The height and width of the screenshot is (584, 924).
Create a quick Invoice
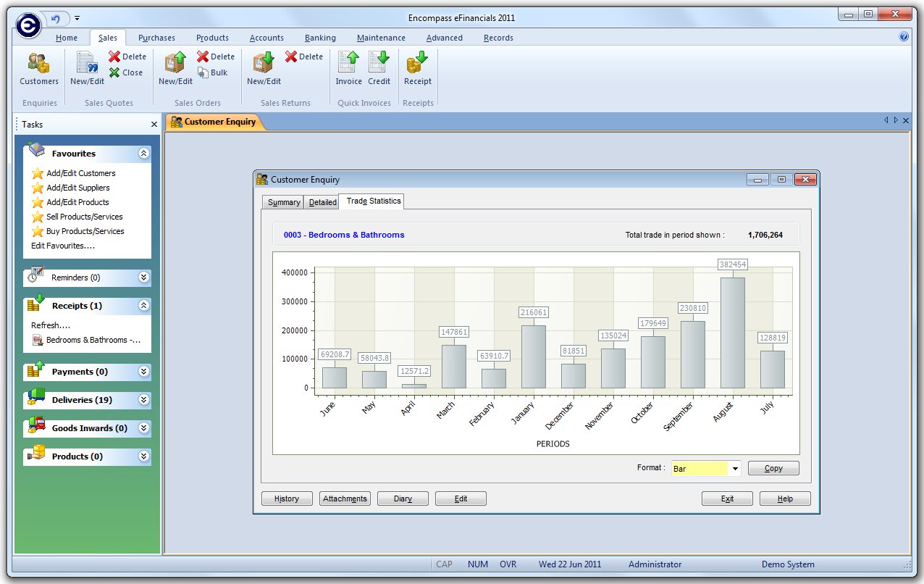(x=349, y=69)
